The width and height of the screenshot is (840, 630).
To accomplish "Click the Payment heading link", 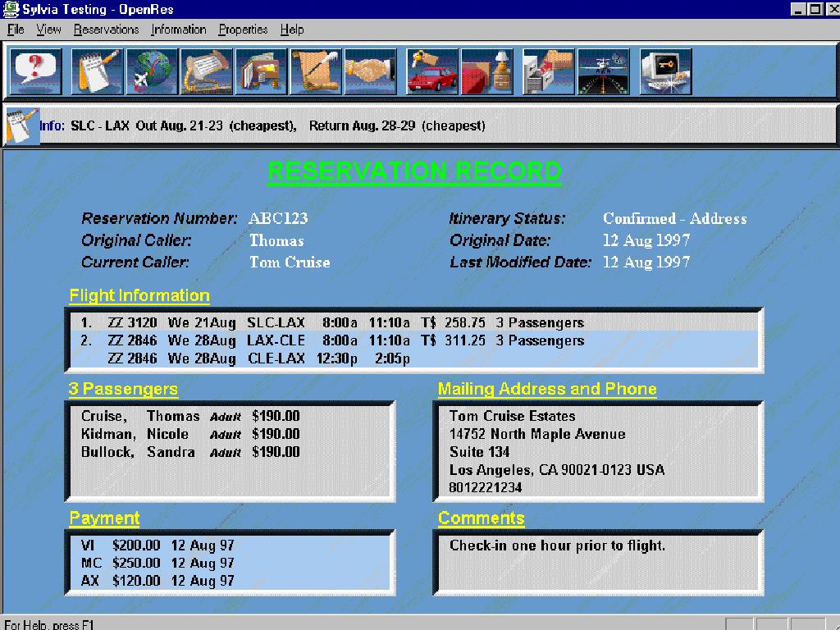I will click(104, 518).
